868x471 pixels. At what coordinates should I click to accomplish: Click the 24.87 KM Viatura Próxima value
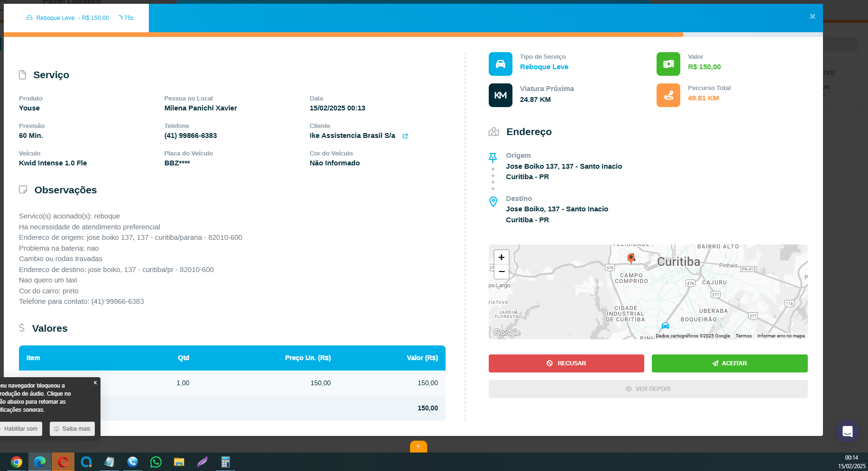tap(535, 100)
